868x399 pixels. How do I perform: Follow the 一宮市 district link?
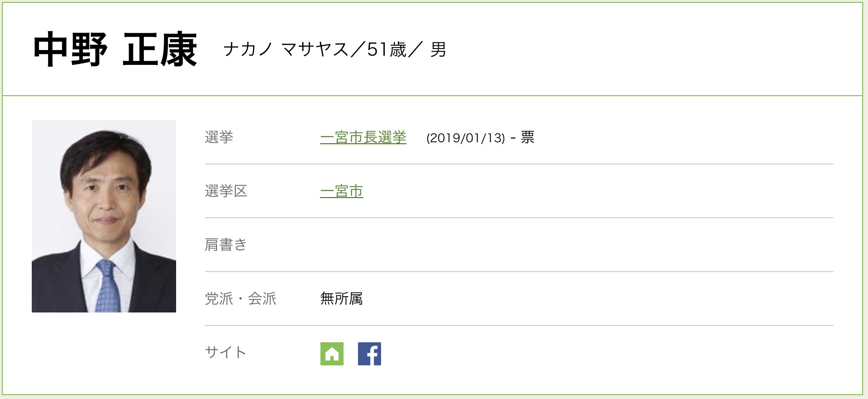pyautogui.click(x=341, y=191)
